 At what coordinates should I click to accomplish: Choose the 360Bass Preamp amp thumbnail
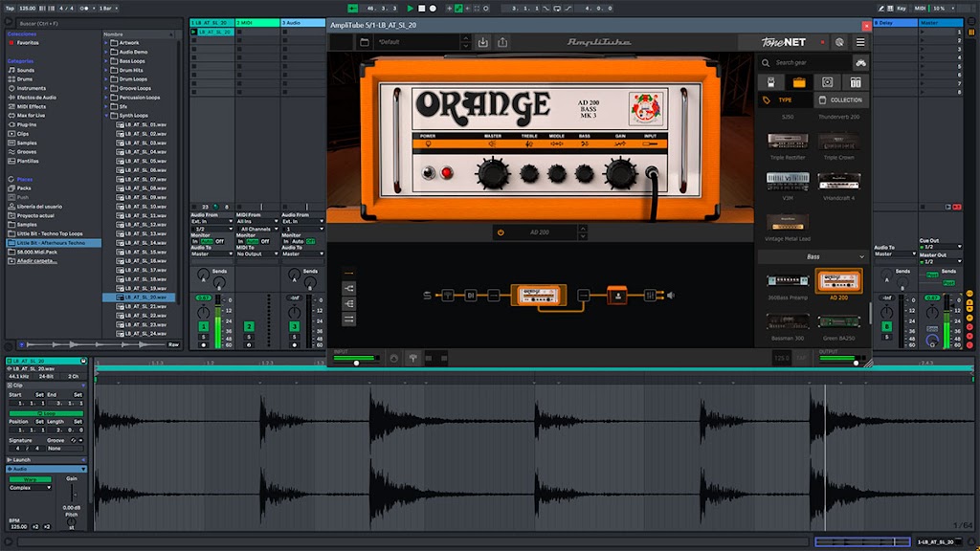788,281
